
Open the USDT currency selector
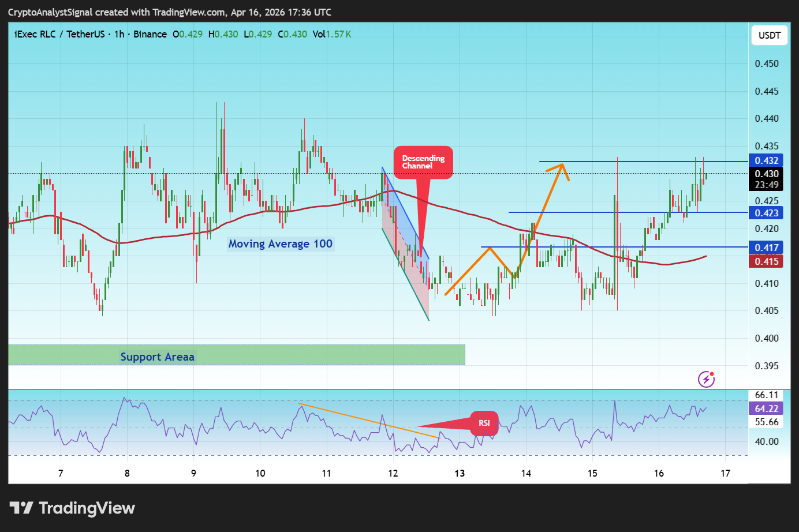pyautogui.click(x=769, y=35)
